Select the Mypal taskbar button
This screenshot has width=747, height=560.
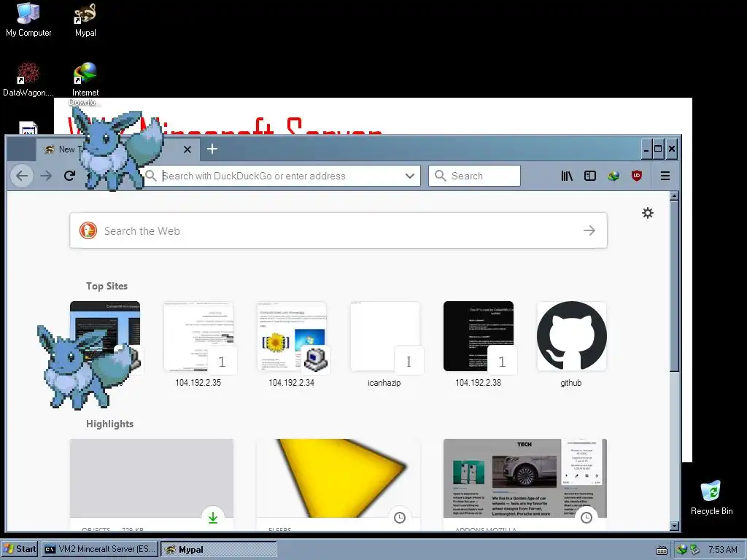tap(219, 549)
